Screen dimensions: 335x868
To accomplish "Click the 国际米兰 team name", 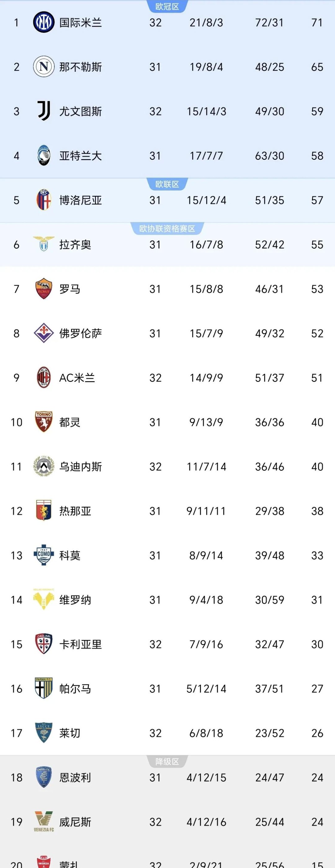I will click(81, 23).
